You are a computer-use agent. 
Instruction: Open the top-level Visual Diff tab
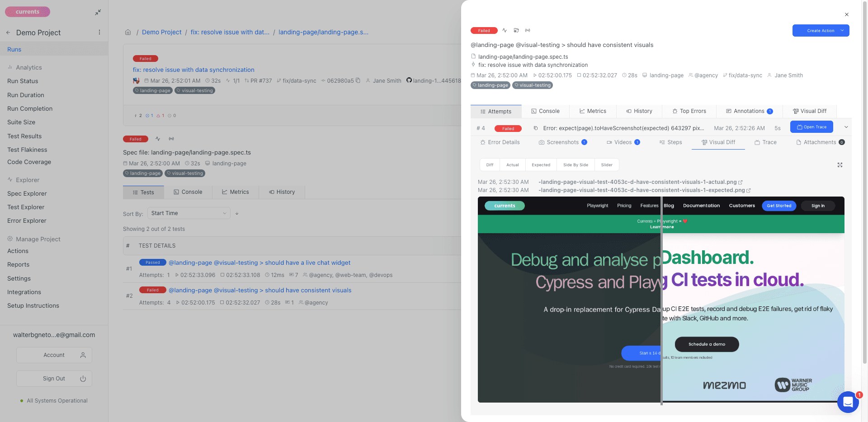810,111
